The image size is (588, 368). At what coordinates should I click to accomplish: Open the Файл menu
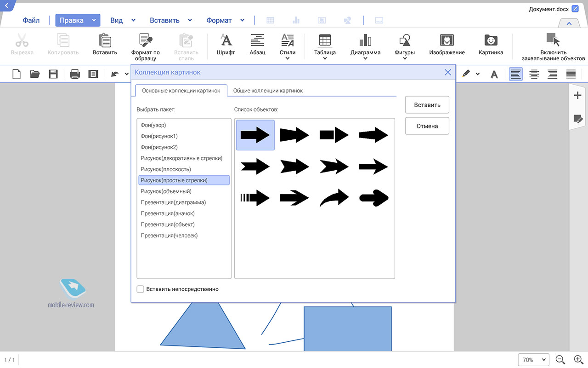tap(31, 20)
